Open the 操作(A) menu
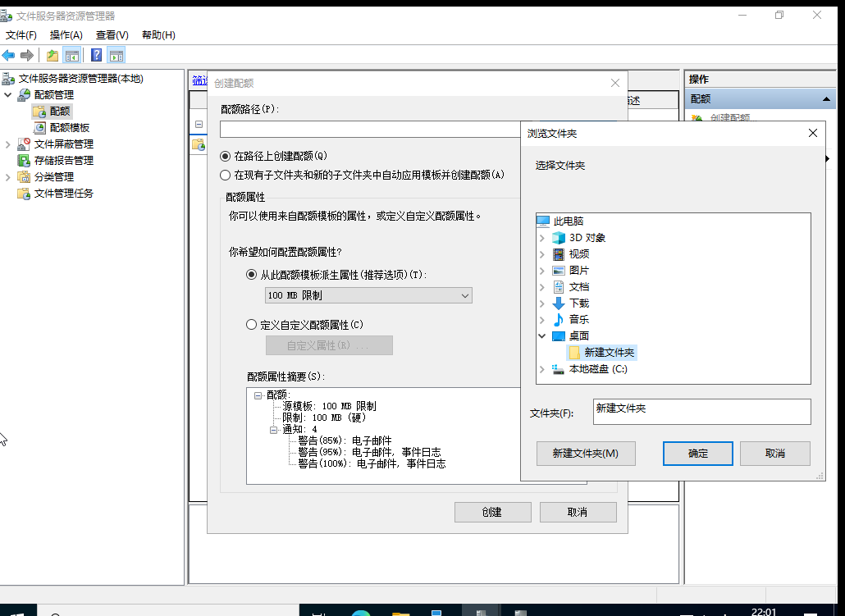Screen dimensions: 845x616 point(66,35)
